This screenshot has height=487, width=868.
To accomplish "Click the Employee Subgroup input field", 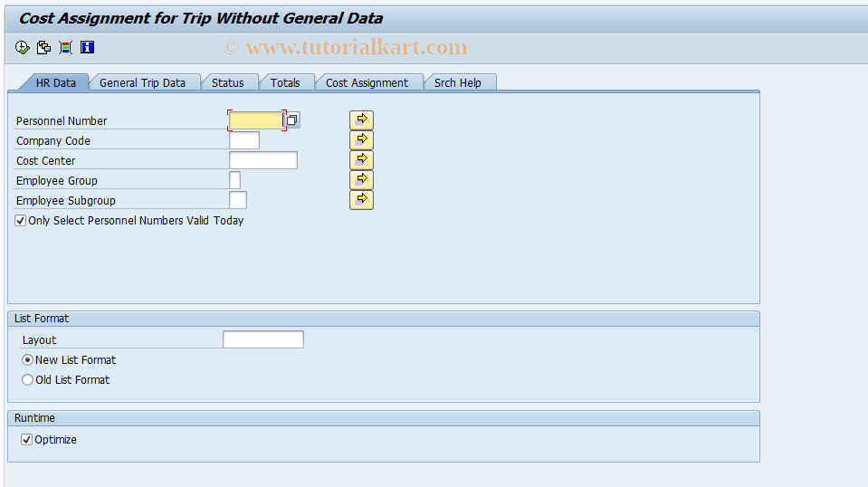I will pos(238,200).
